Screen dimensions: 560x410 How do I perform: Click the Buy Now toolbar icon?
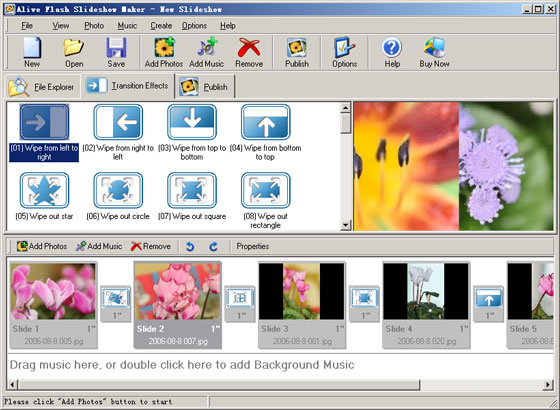(434, 52)
